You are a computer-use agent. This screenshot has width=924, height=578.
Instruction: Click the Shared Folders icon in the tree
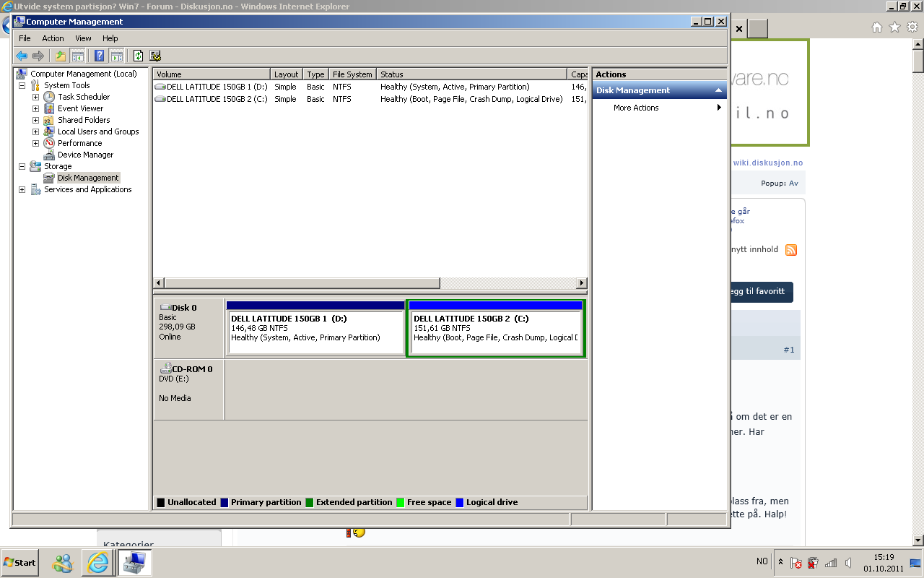pyautogui.click(x=49, y=120)
